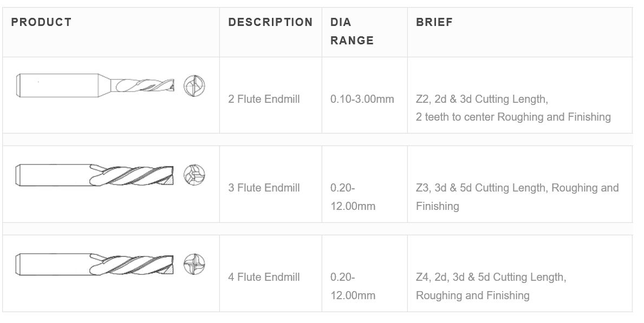Click the DESCRIPTION column header

[270, 22]
